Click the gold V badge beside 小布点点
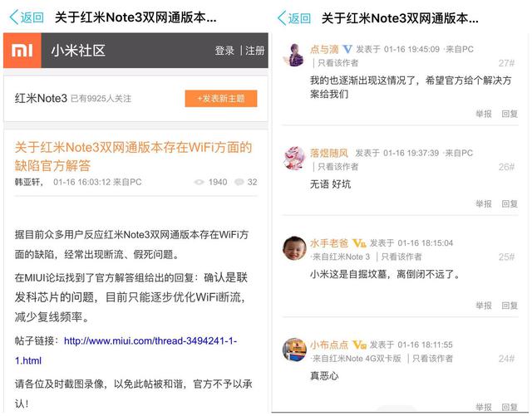The width and height of the screenshot is (532, 416). click(x=359, y=345)
